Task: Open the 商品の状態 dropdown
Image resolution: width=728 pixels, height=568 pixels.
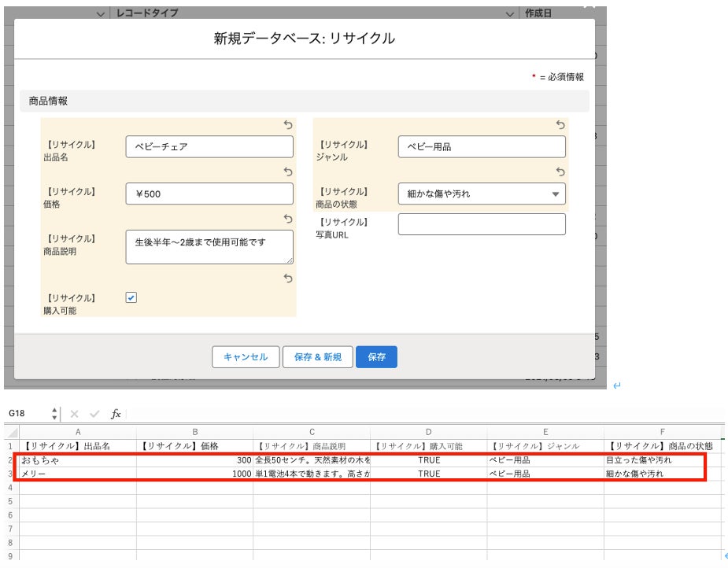Action: [x=482, y=194]
